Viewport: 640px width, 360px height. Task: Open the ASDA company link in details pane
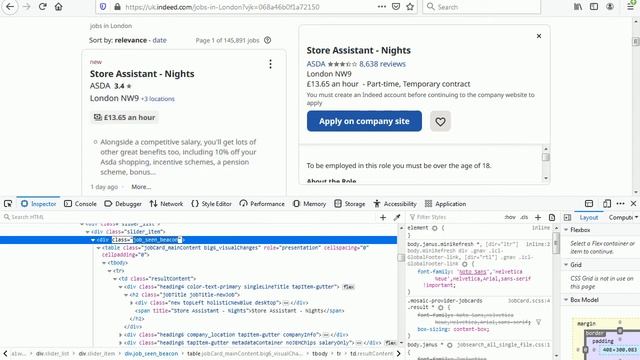[316, 64]
